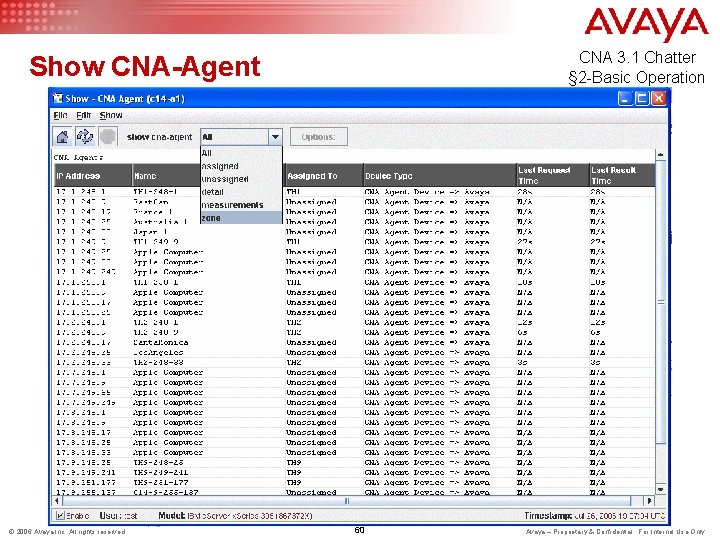Select the 'Australia 1' row name
Image resolution: width=720 pixels, height=540 pixels.
[x=160, y=221]
